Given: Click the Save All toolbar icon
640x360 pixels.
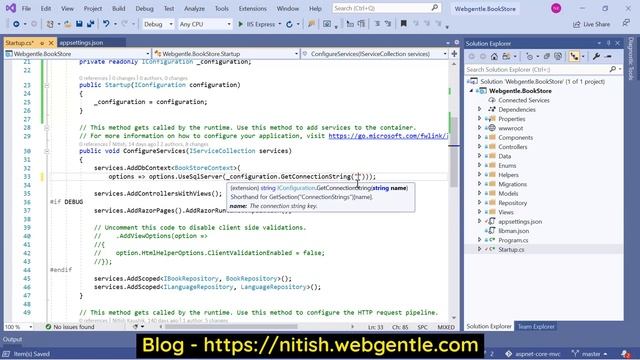Looking at the screenshot, I should coord(91,24).
